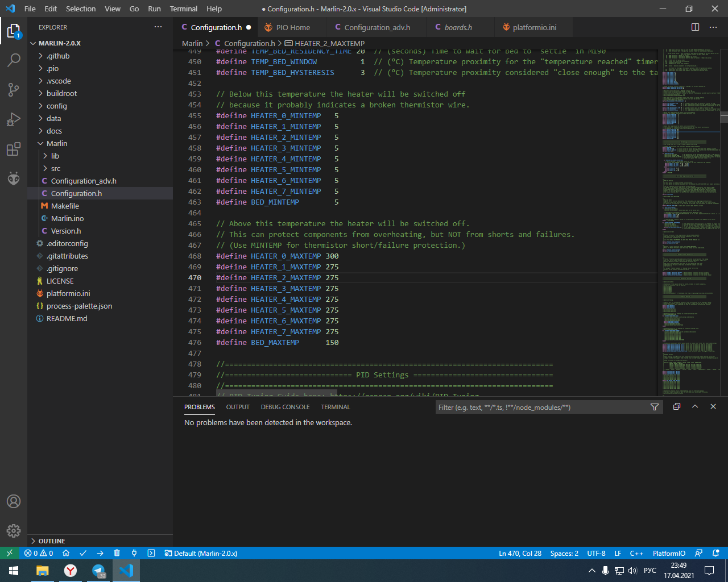
Task: Switch to the Configuration_adv.h editor tab
Action: pyautogui.click(x=377, y=27)
